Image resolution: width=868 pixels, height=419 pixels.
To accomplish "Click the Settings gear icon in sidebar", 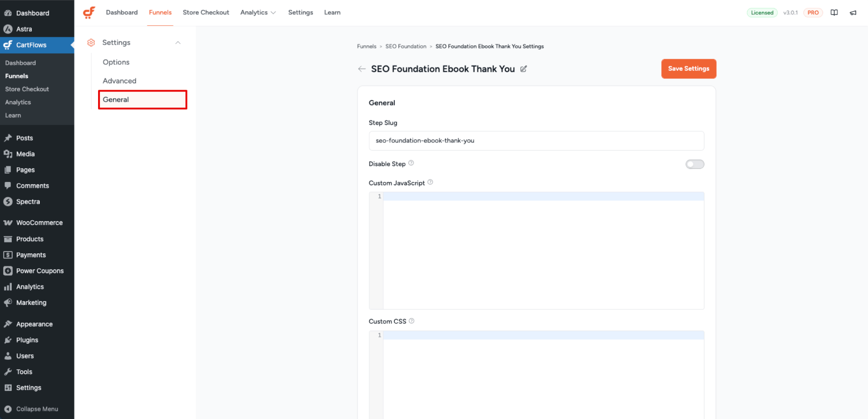I will (91, 43).
